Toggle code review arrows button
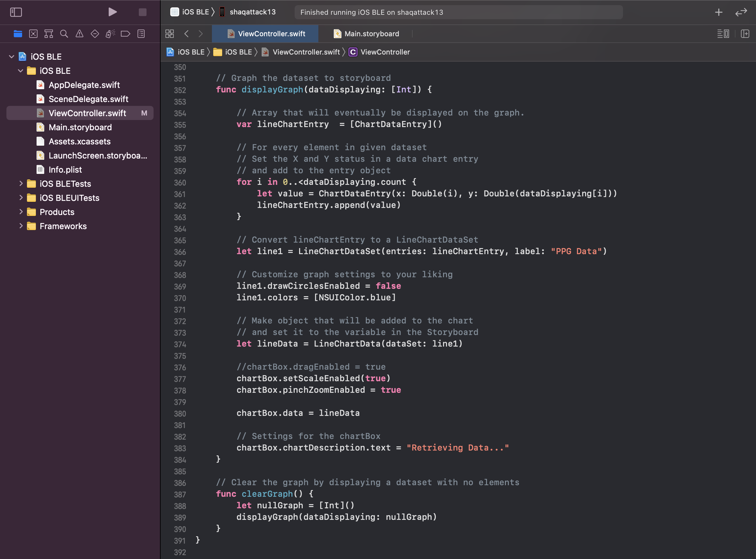The width and height of the screenshot is (756, 559). coord(741,12)
